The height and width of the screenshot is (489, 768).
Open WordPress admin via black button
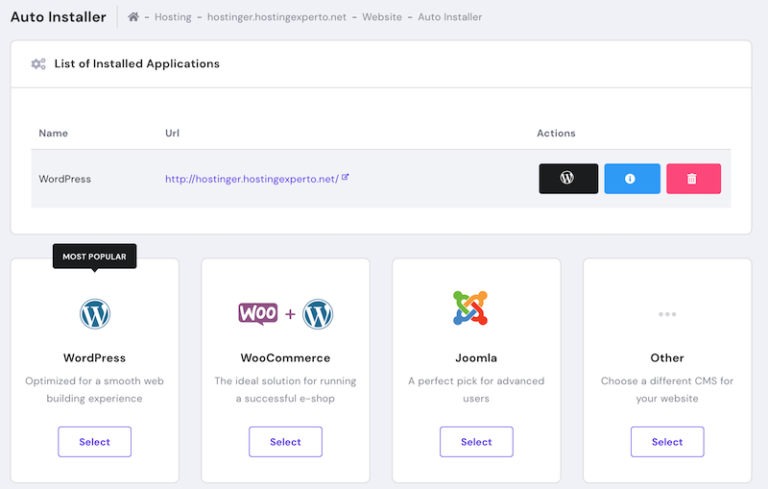[x=568, y=178]
